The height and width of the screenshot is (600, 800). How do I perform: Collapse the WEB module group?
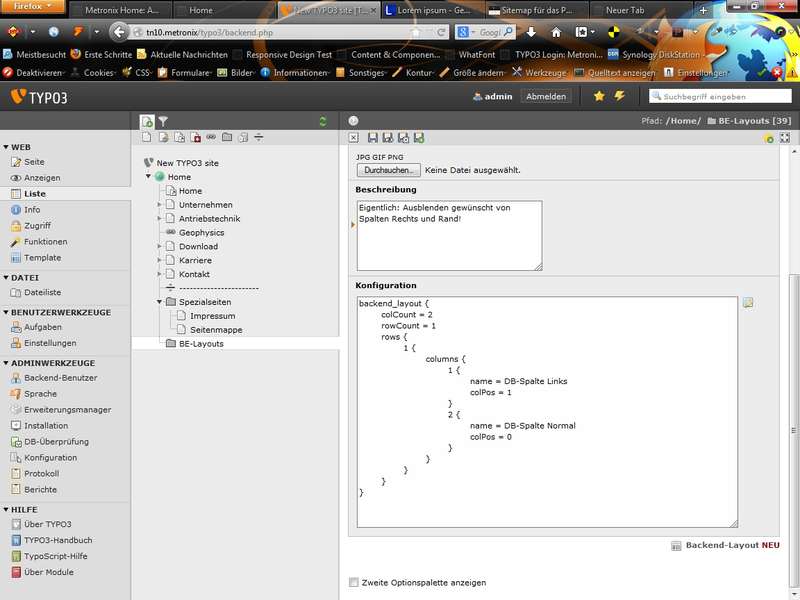5,146
